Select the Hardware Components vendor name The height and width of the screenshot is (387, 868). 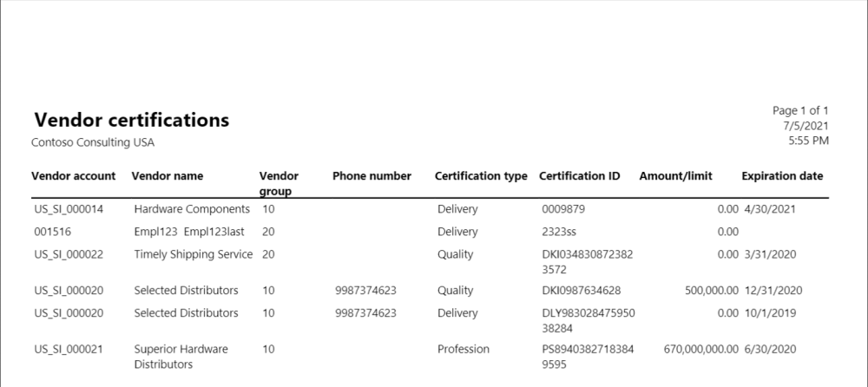(x=192, y=209)
